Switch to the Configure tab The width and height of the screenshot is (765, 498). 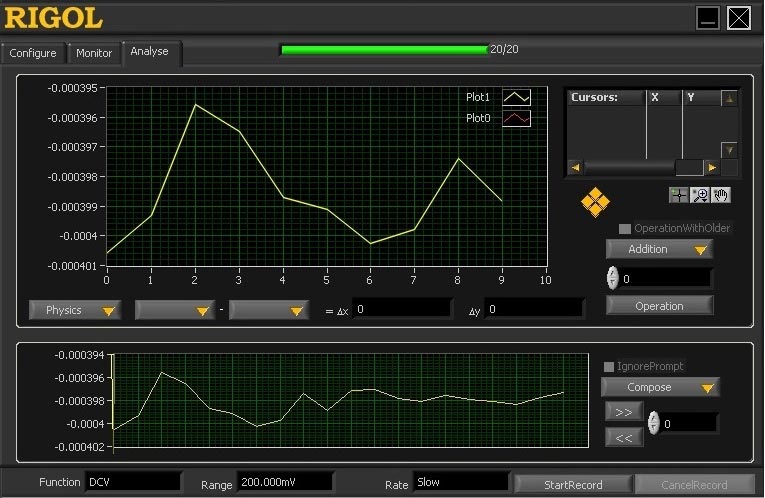[33, 53]
